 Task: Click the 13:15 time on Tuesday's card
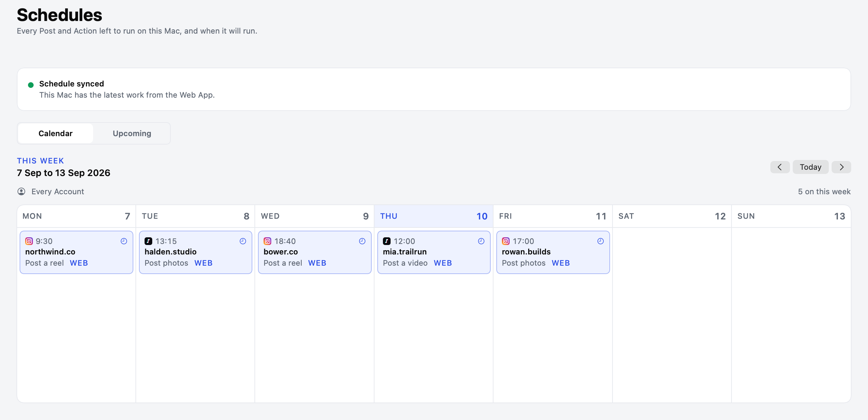click(x=166, y=241)
